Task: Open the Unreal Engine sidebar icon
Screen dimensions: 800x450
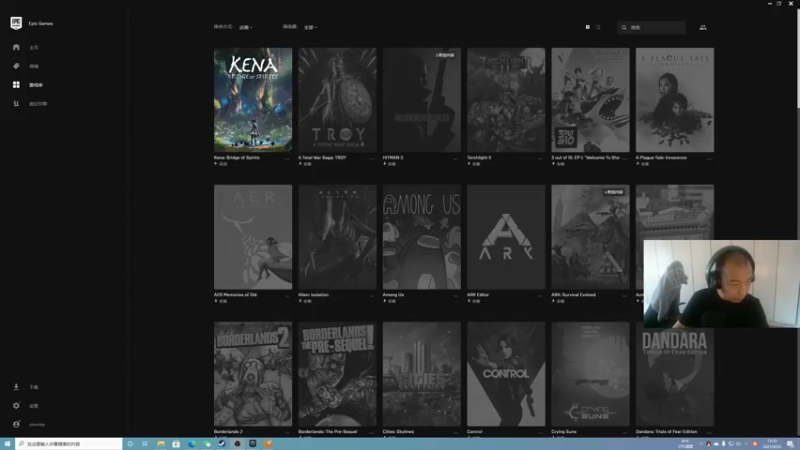Action: (16, 104)
